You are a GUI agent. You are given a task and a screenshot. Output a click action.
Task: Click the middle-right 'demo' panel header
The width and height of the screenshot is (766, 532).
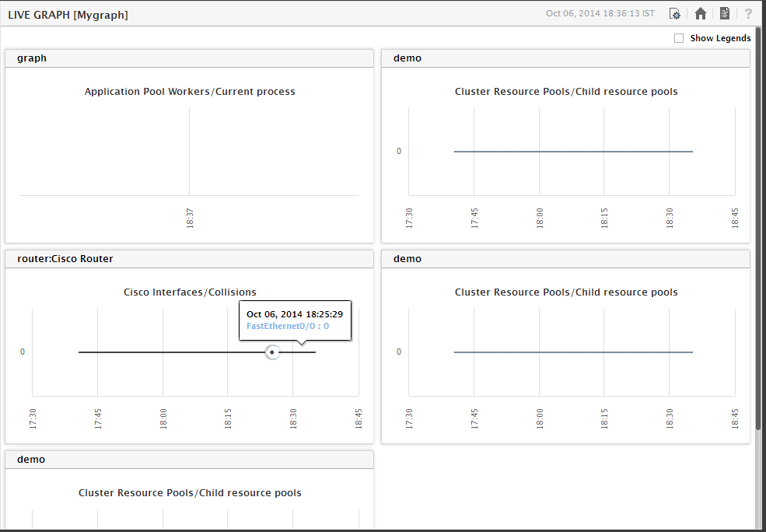(565, 259)
